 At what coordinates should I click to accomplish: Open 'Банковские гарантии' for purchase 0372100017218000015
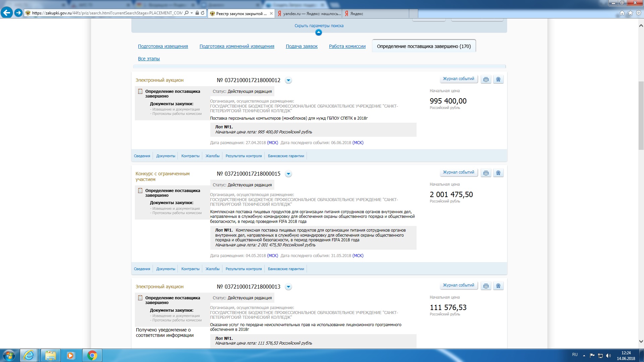[x=286, y=269]
